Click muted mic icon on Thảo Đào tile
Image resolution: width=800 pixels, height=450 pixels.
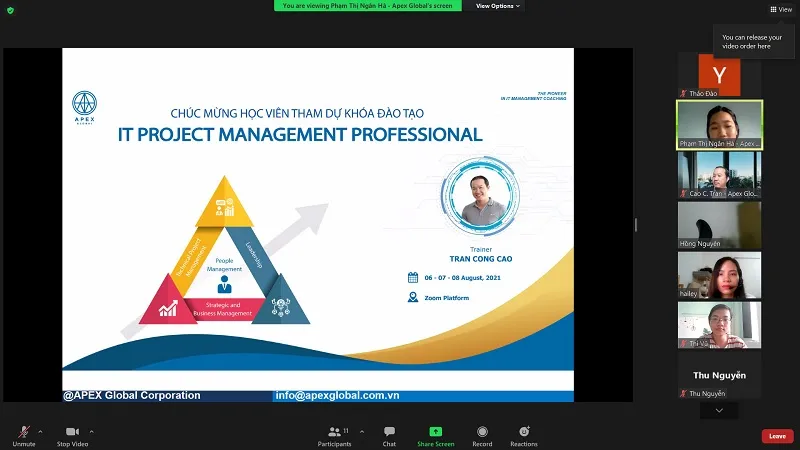pyautogui.click(x=683, y=93)
